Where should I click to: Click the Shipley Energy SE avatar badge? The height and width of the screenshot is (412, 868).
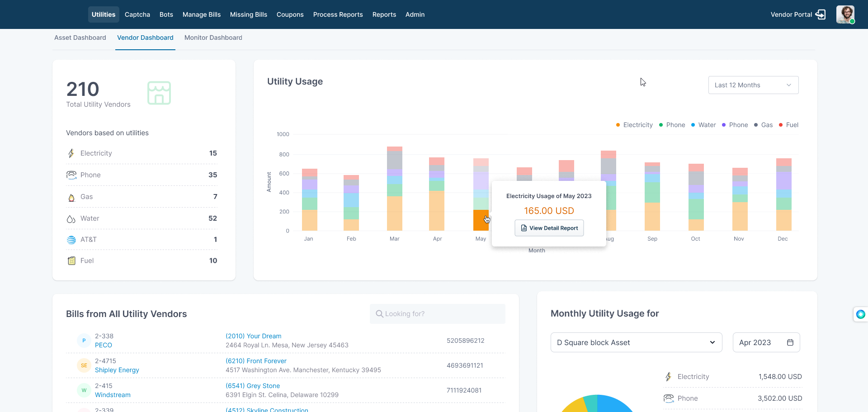(x=84, y=365)
